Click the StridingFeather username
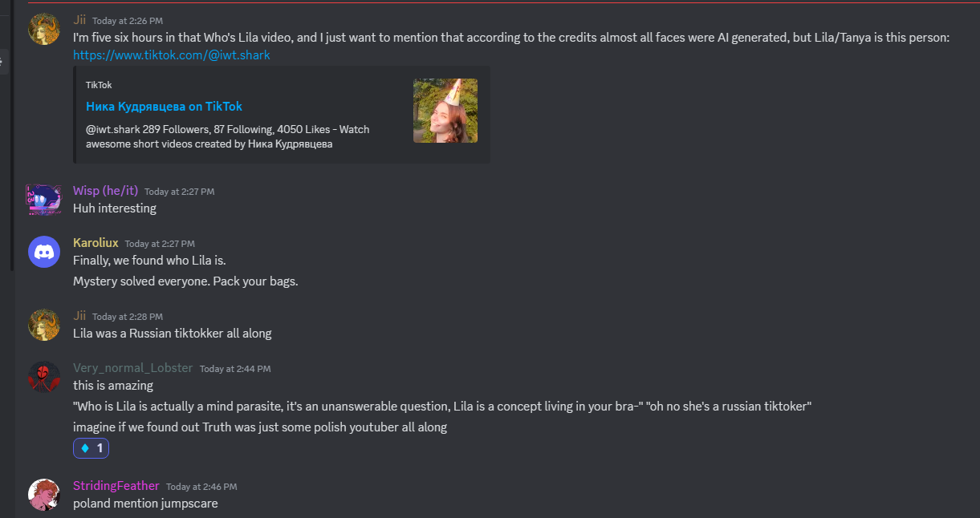This screenshot has width=980, height=518. pos(116,486)
